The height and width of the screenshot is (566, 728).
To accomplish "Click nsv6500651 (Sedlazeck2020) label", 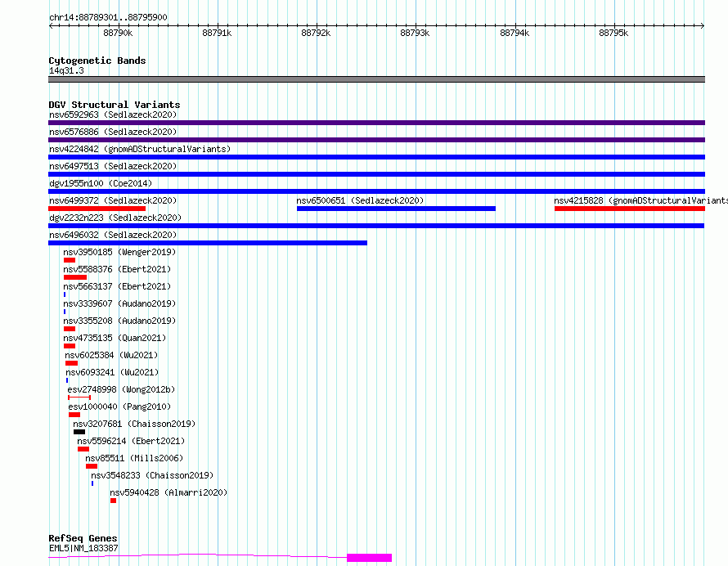I will 360,200.
